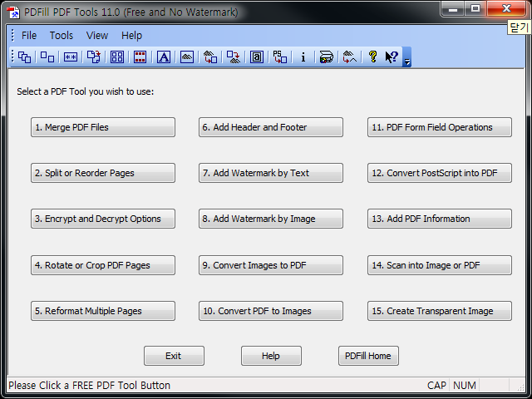
Task: Click the menu bar gripper handle
Action: tap(12, 35)
